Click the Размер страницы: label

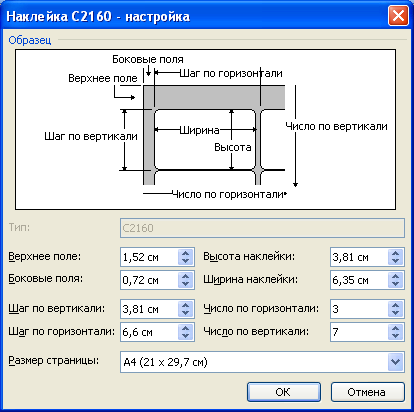pyautogui.click(x=54, y=361)
